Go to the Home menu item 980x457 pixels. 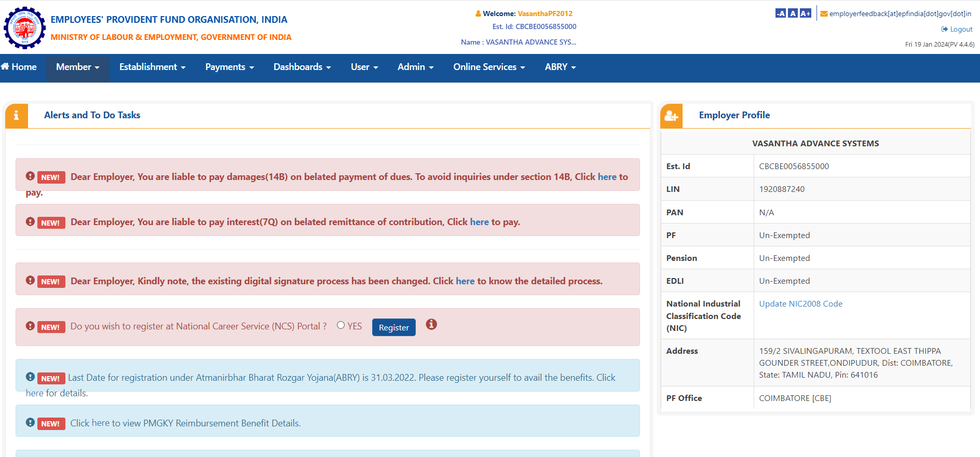19,67
